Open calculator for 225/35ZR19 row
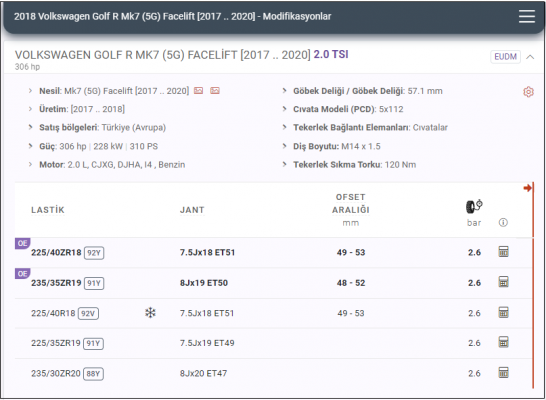The image size is (546, 400). (504, 342)
